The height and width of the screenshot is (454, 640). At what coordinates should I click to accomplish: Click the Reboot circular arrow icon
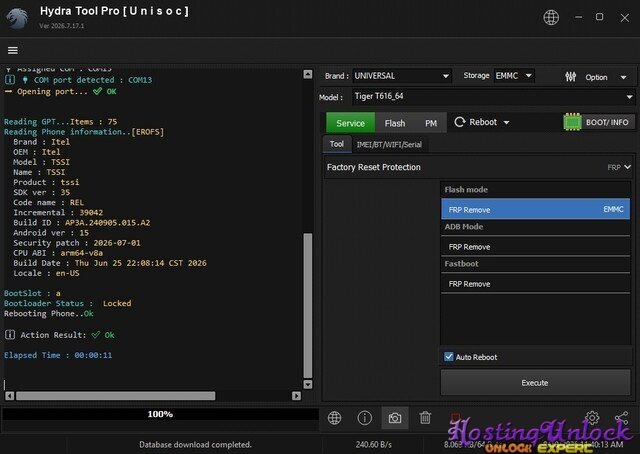click(460, 122)
